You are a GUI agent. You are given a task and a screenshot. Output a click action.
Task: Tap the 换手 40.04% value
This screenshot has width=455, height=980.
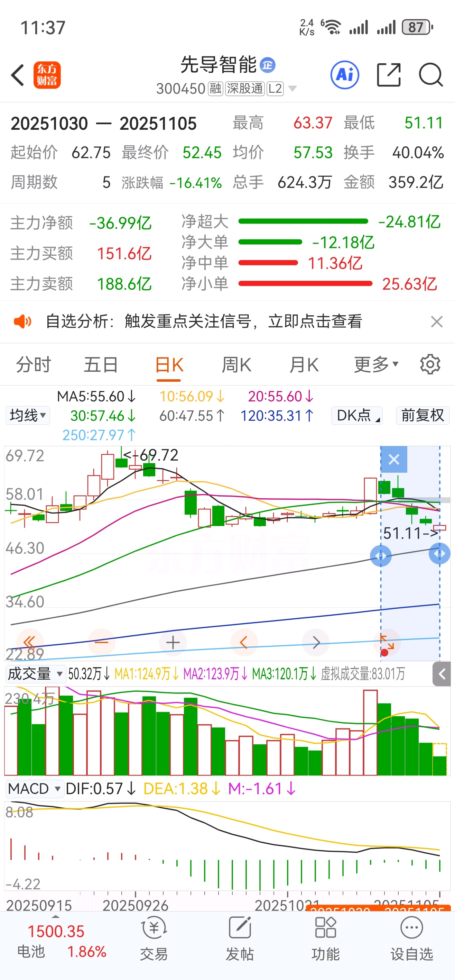(x=418, y=153)
